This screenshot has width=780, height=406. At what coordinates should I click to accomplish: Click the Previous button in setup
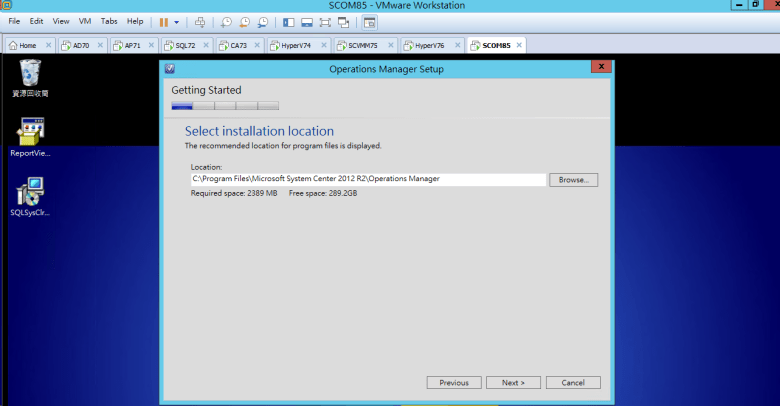coord(454,382)
